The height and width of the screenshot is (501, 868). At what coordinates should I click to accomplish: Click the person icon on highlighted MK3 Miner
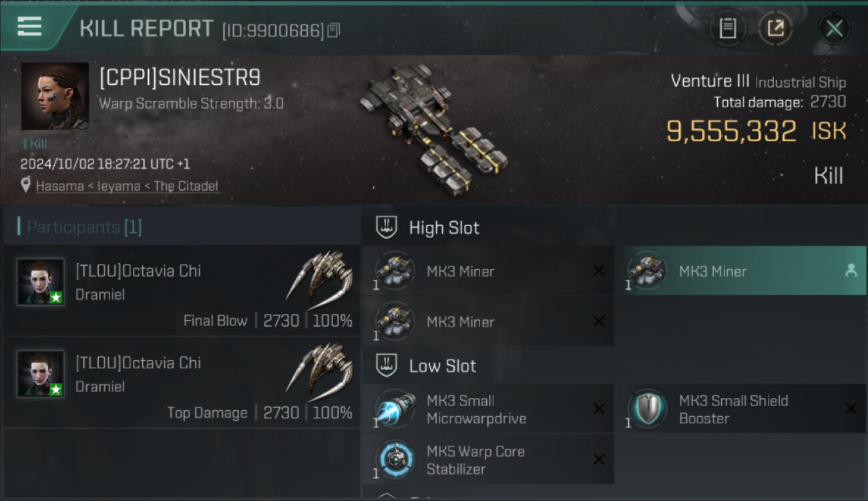pos(851,271)
